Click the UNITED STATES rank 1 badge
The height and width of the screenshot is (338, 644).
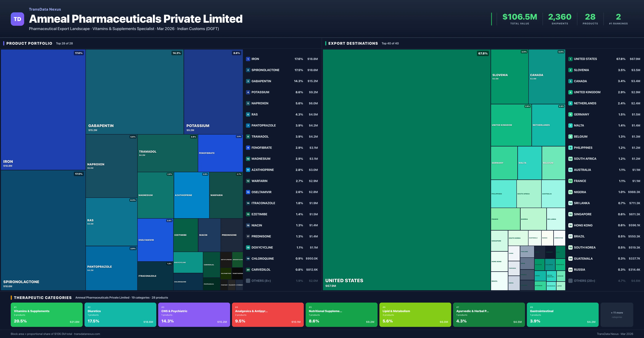coord(570,59)
